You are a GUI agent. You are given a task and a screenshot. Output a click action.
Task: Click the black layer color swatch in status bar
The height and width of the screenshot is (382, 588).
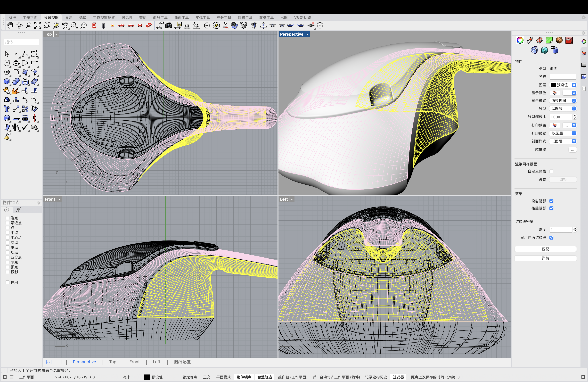pyautogui.click(x=147, y=377)
